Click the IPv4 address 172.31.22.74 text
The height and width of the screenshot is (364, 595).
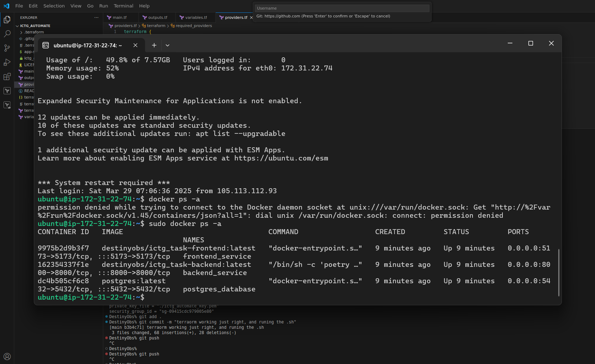pyautogui.click(x=307, y=68)
